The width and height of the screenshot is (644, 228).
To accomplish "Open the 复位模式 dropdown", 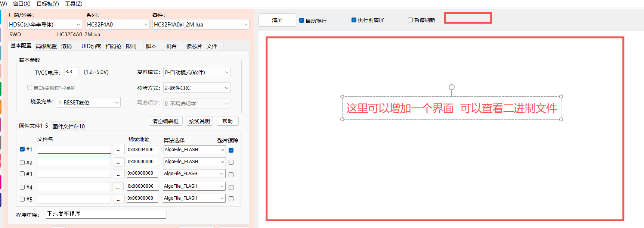I will [197, 72].
